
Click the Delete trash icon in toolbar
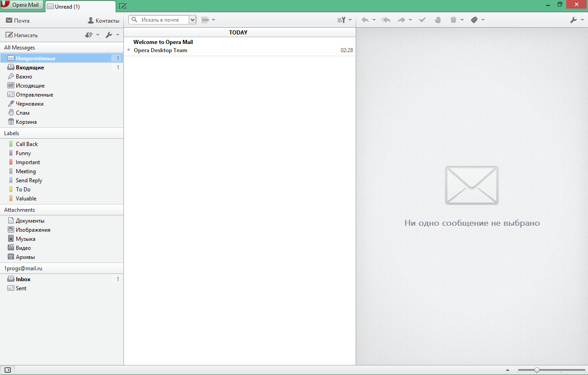tap(453, 20)
